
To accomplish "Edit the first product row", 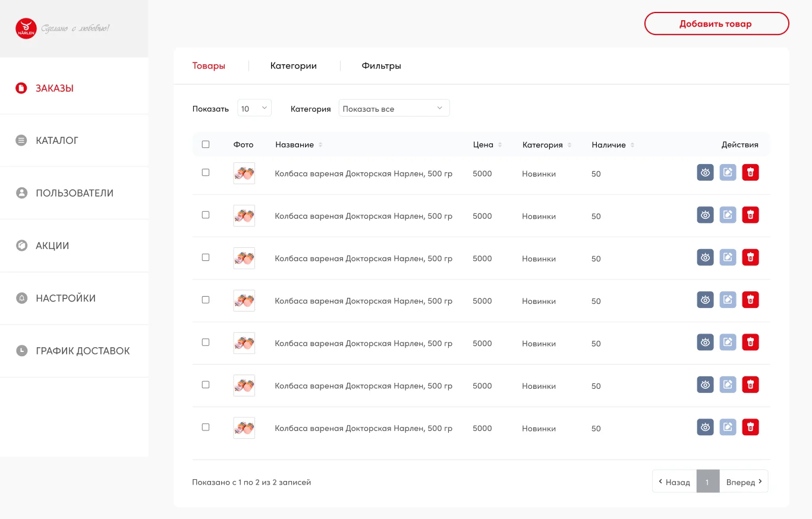I will coord(728,172).
